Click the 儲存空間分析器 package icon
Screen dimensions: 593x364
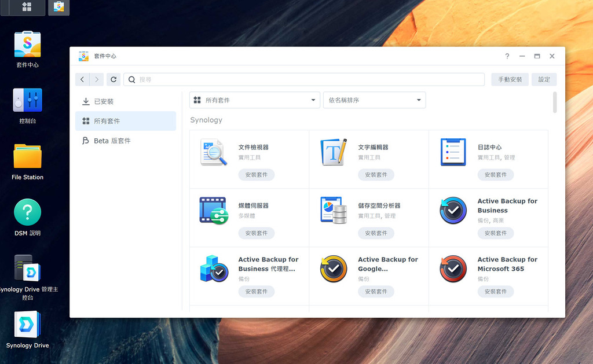(x=333, y=210)
